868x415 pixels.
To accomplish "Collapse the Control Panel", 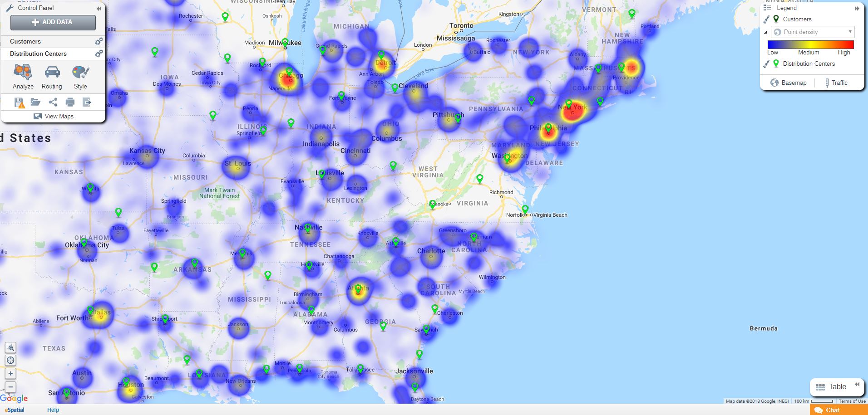I will point(99,8).
